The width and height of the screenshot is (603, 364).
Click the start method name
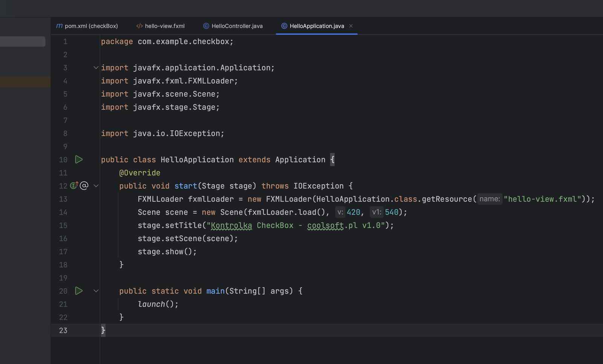185,186
